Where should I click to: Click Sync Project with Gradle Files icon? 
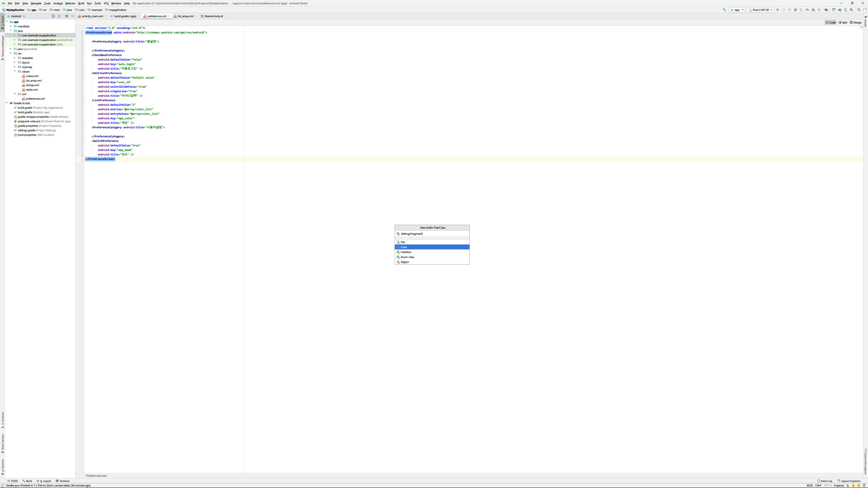840,10
